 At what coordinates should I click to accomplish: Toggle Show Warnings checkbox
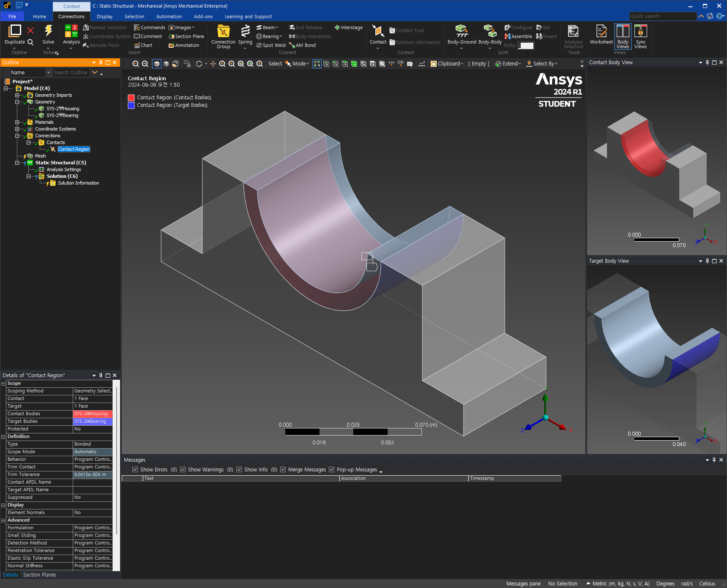pos(183,469)
